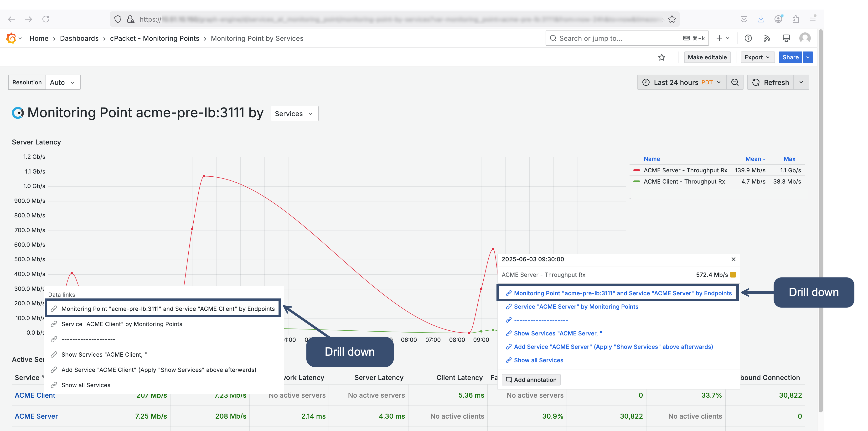868x431 pixels.
Task: Select Show all Services in Data links menu
Action: [x=86, y=385]
